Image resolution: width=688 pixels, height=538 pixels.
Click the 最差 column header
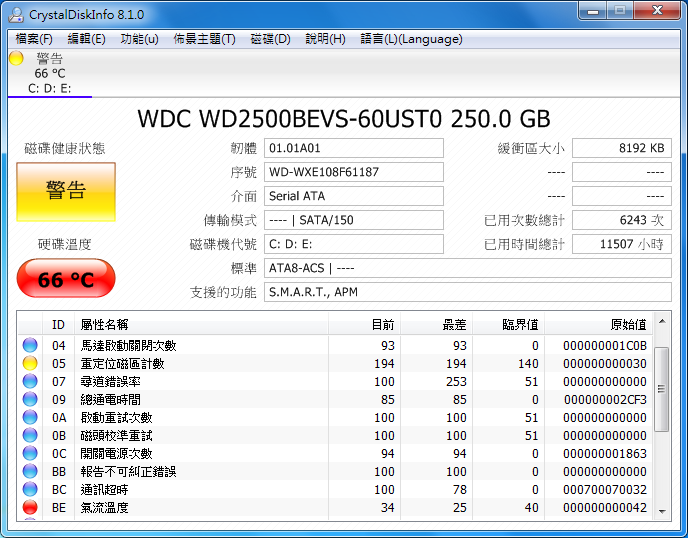click(x=436, y=324)
